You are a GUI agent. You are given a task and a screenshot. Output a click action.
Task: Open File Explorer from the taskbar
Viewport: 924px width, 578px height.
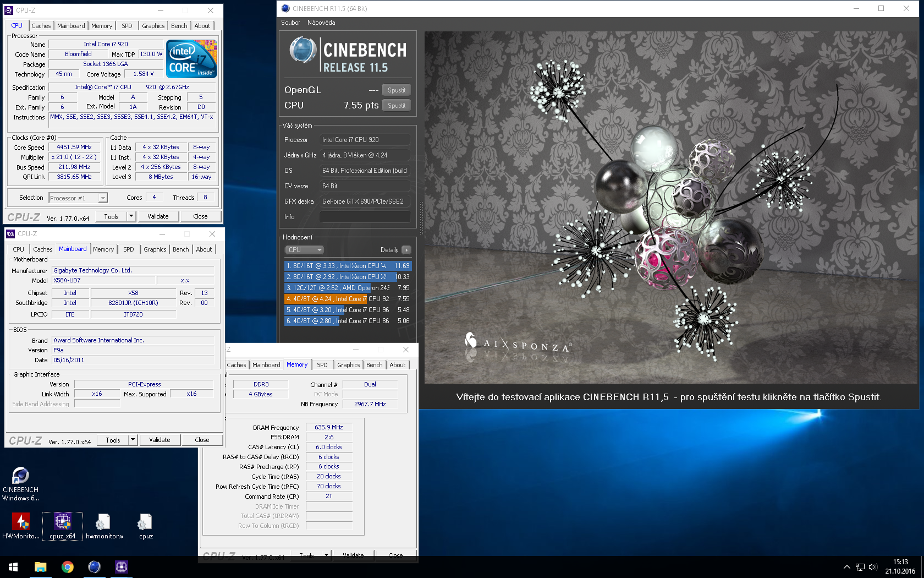tap(40, 567)
